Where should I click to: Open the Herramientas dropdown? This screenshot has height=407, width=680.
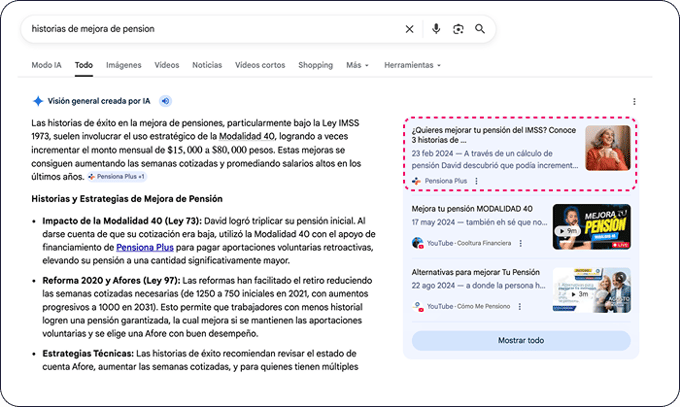(412, 65)
